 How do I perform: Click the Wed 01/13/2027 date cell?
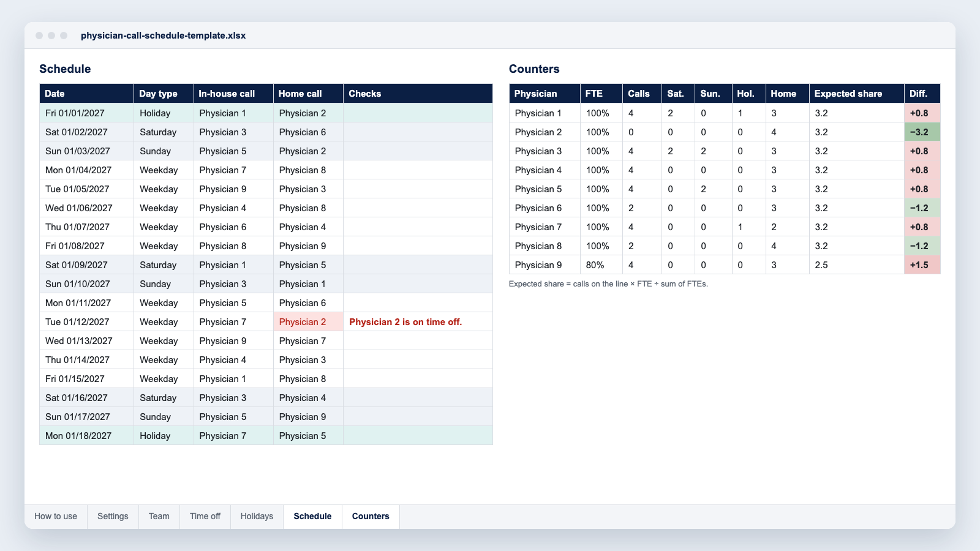pos(86,341)
